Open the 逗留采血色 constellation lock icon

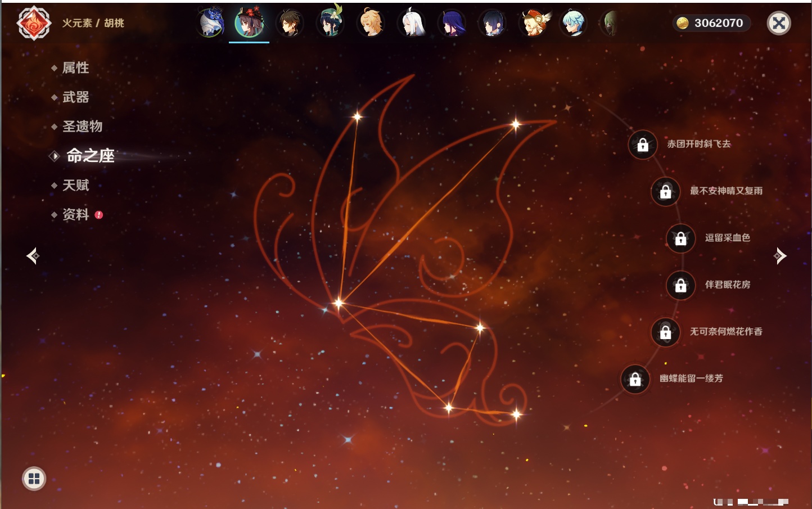click(680, 238)
